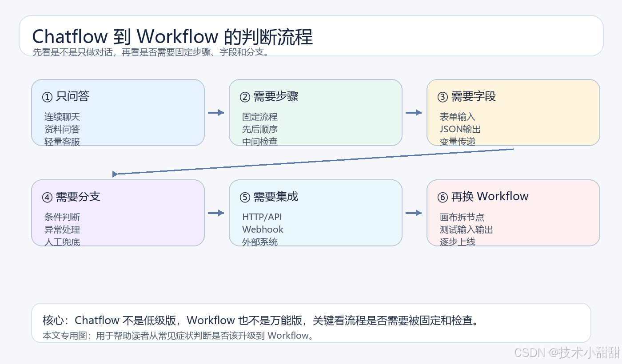Screen dimensions: 622x364
Task: Click the "变量传递" line
Action: click(458, 142)
